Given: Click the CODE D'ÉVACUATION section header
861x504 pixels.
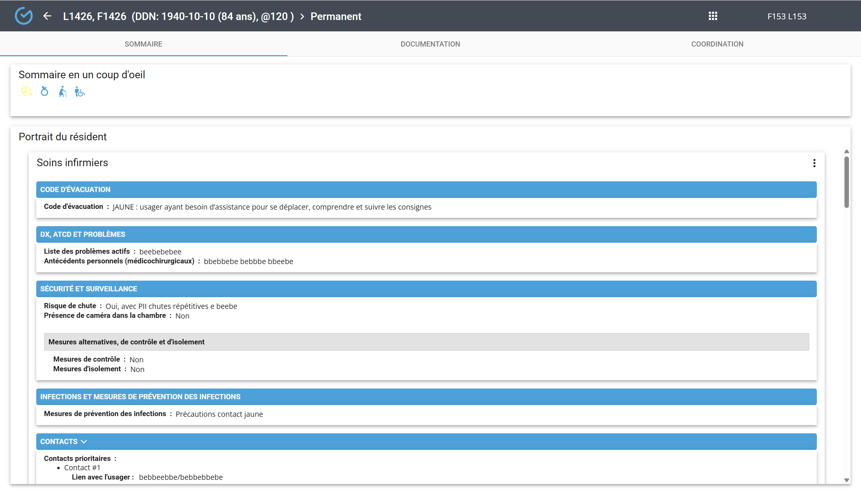Looking at the screenshot, I should point(426,190).
